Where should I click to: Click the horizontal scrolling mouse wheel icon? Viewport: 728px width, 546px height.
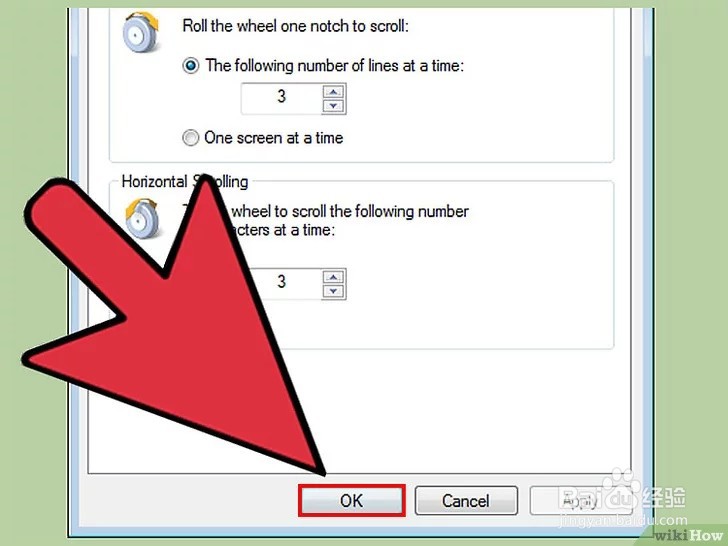(143, 218)
